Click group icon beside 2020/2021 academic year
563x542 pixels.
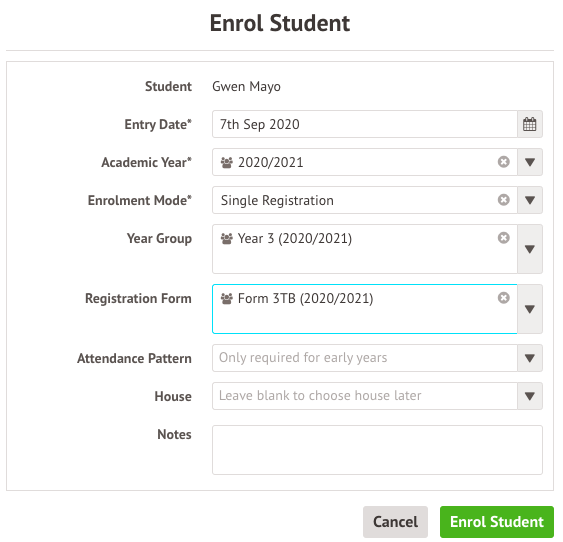click(227, 163)
